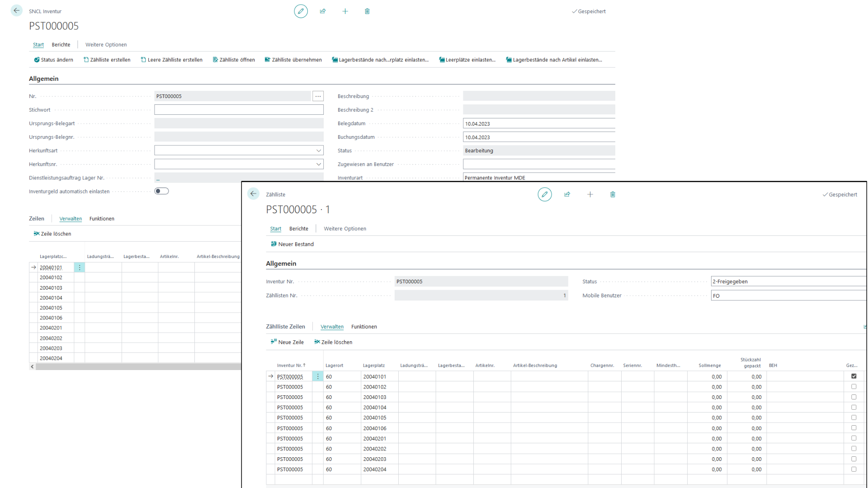868x488 pixels.
Task: Open Weitere Optionen on SNCL Inventur page
Action: click(x=106, y=45)
